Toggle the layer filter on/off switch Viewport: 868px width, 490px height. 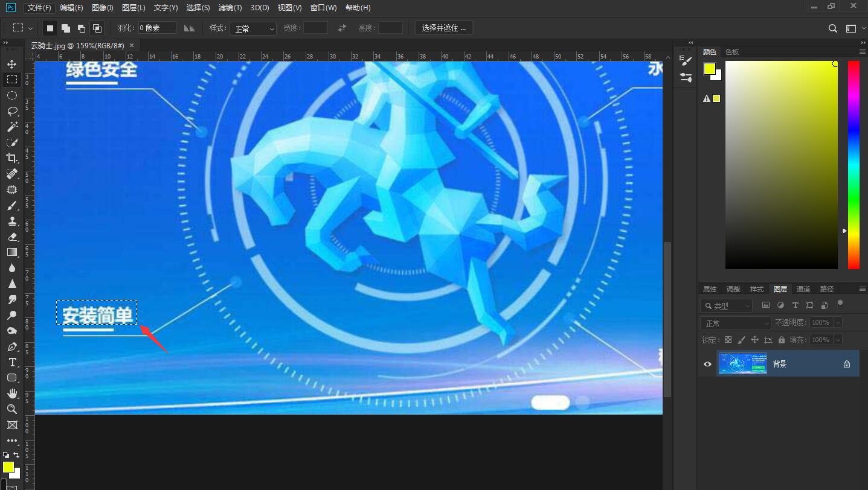pyautogui.click(x=840, y=305)
